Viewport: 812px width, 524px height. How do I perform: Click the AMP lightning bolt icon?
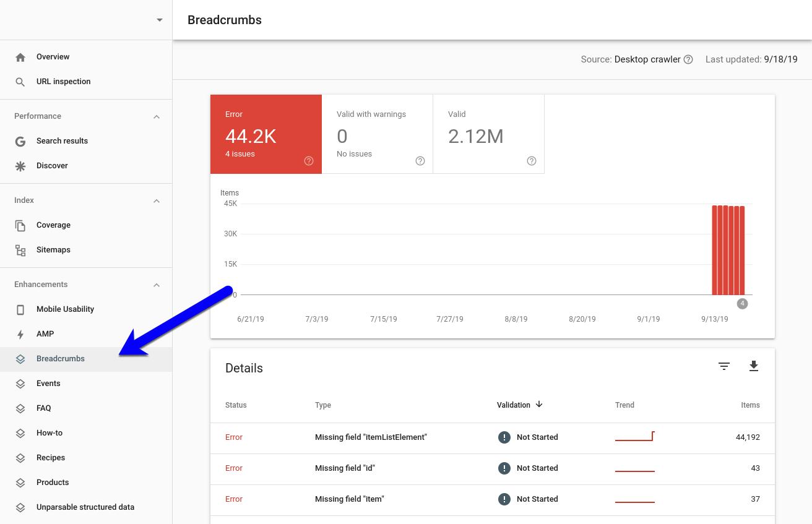coord(20,333)
